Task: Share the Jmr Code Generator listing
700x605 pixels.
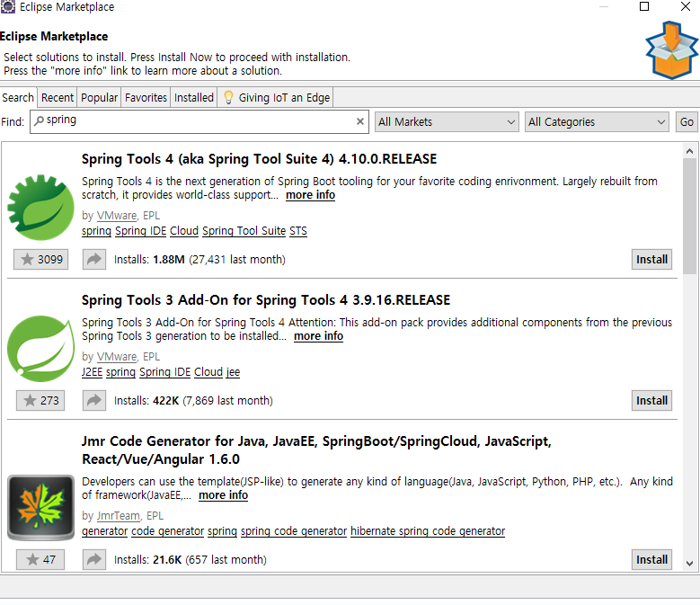Action: click(94, 559)
